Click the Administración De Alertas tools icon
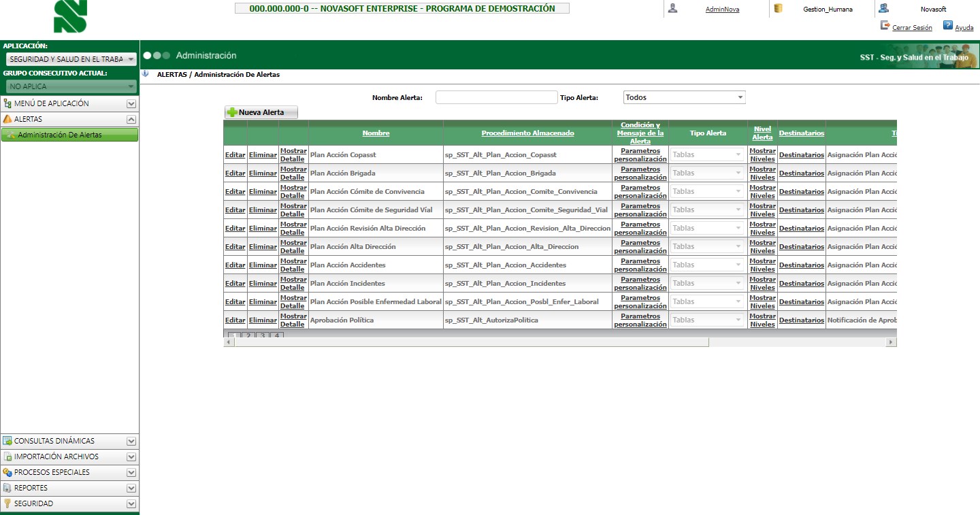 [11, 135]
